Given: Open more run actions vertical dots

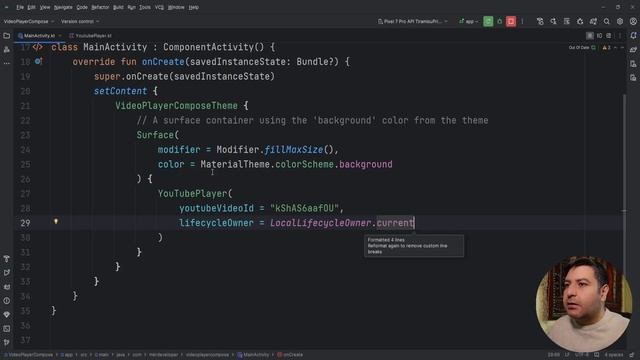Looking at the screenshot, I should [x=522, y=21].
